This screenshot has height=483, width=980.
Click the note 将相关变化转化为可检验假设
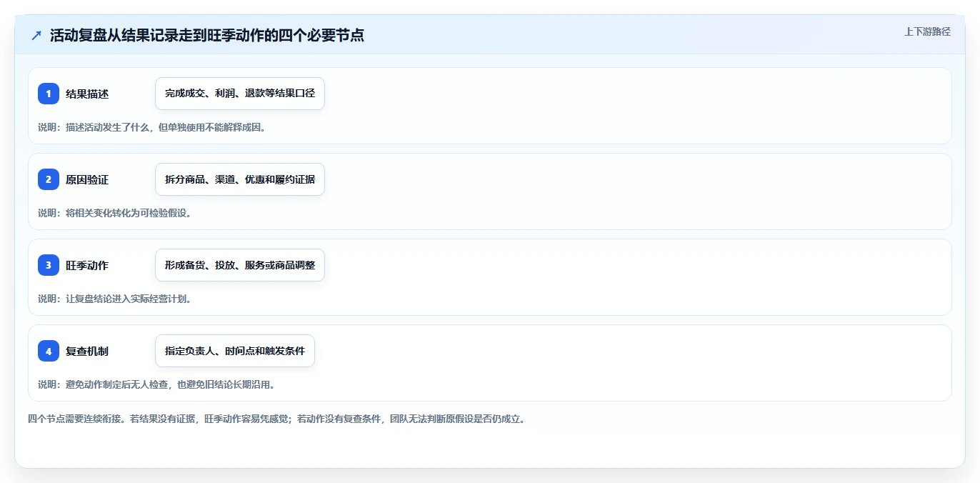[x=115, y=213]
